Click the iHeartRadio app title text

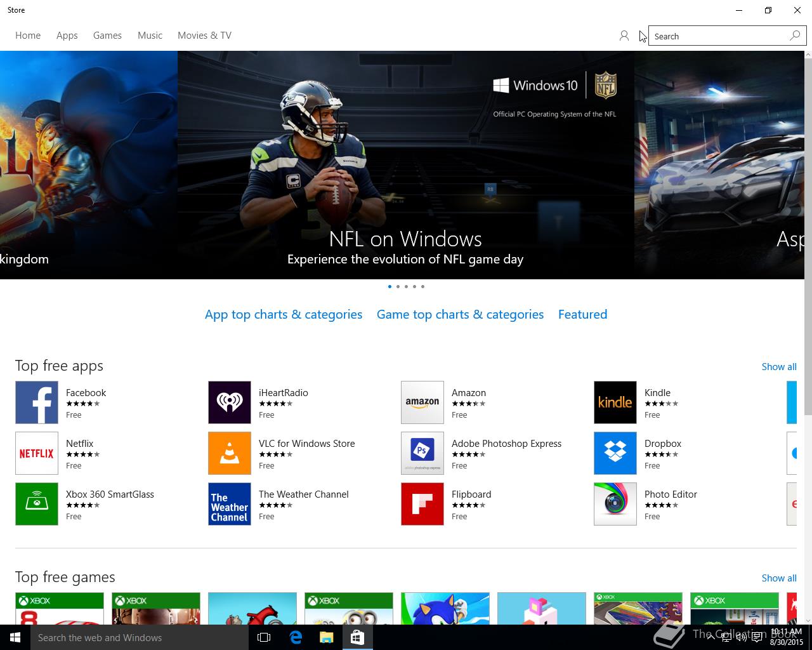tap(283, 393)
